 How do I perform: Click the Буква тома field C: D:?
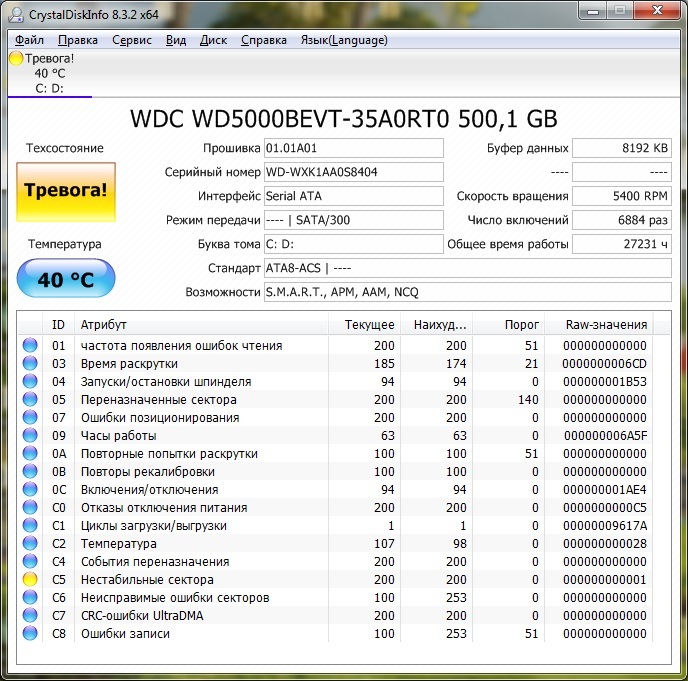pos(354,244)
